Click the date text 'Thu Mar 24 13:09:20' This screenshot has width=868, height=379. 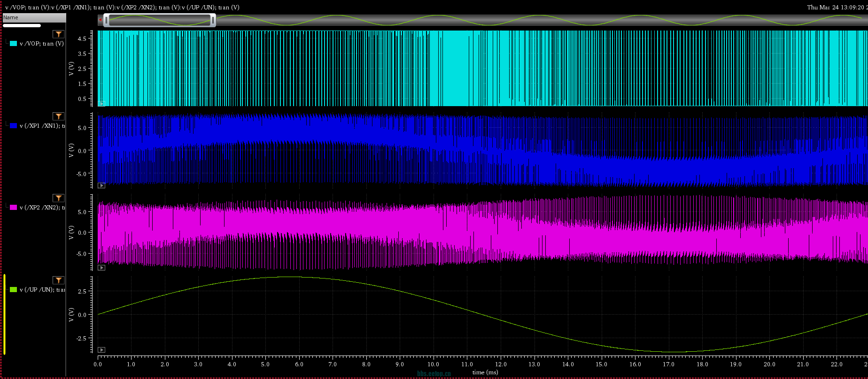pos(837,7)
